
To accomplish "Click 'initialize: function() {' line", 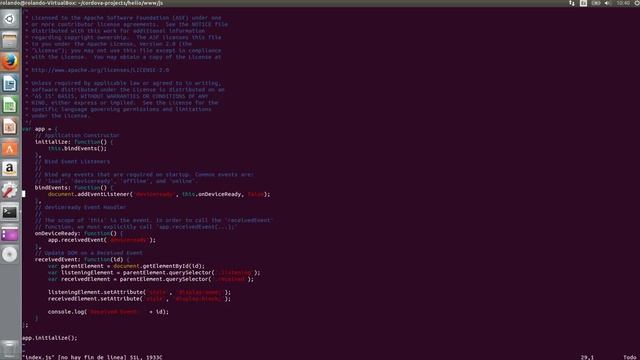I will pyautogui.click(x=74, y=142).
